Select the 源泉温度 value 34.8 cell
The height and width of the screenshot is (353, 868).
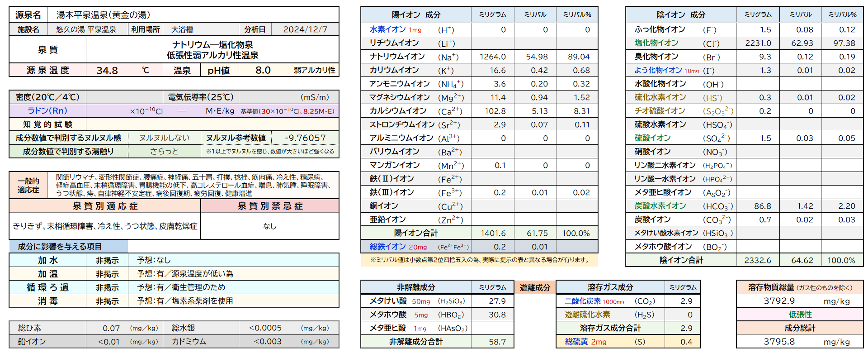click(x=107, y=70)
